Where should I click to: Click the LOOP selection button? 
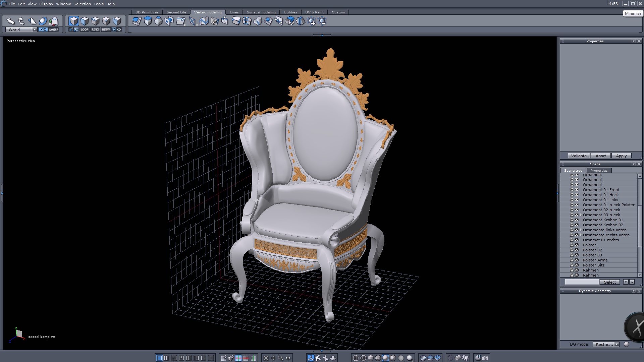pos(84,29)
